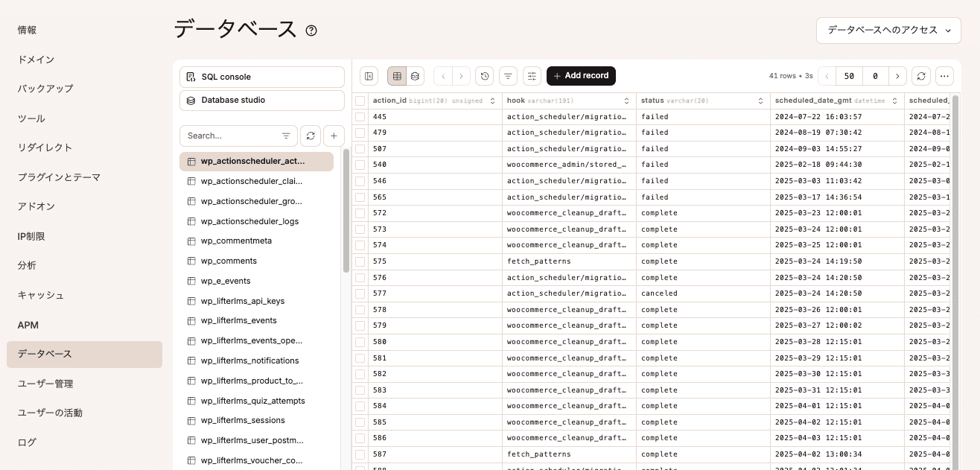Refresh the record grid
This screenshot has height=470, width=980.
point(921,75)
